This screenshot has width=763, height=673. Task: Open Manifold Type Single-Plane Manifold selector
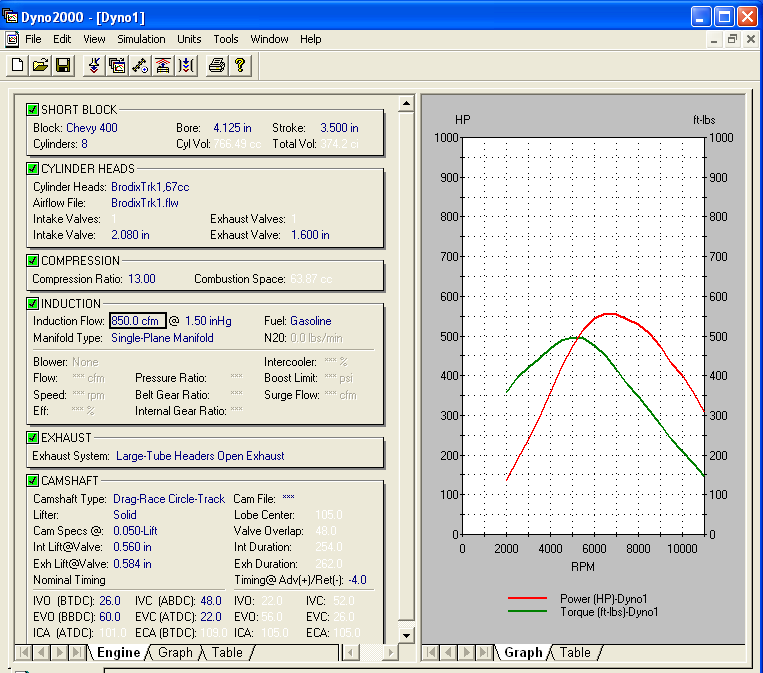162,338
